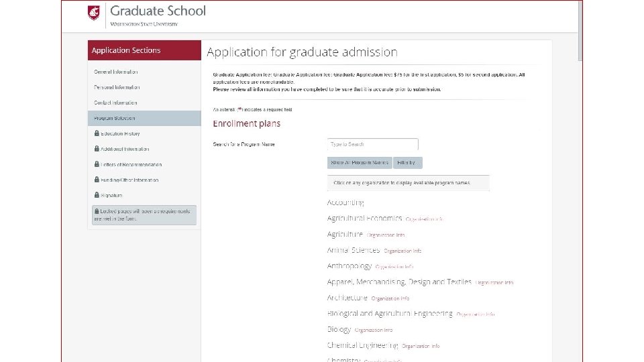
Task: Click the lock icon beside Funding/Other Information
Action: click(97, 180)
